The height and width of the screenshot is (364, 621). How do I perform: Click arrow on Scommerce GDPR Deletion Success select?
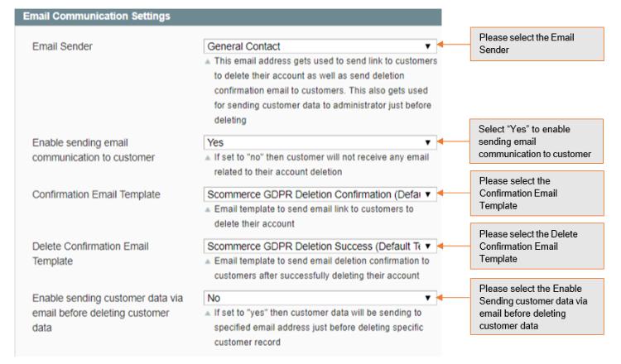[x=428, y=246]
